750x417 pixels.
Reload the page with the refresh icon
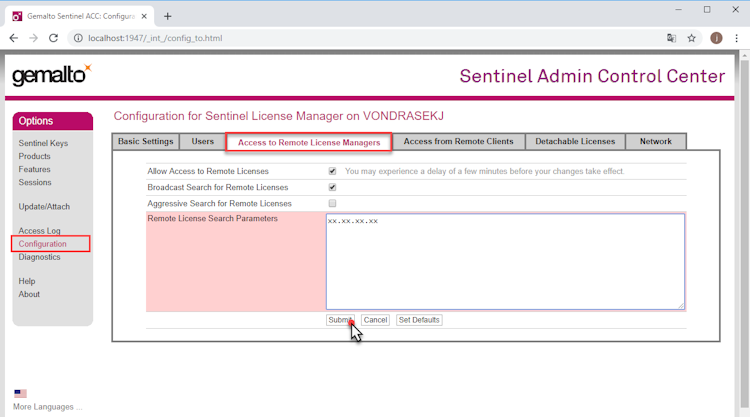53,38
